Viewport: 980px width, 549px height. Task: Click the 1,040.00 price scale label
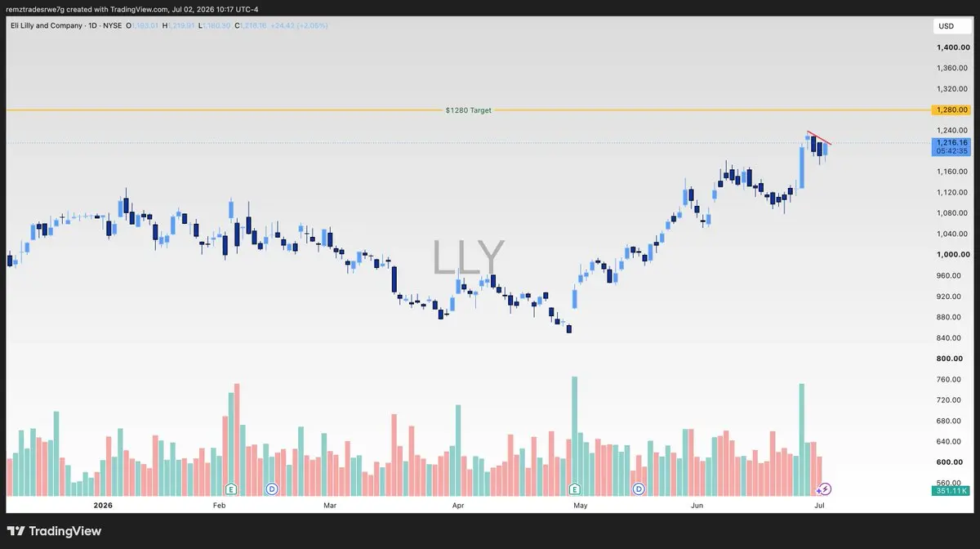coord(952,234)
